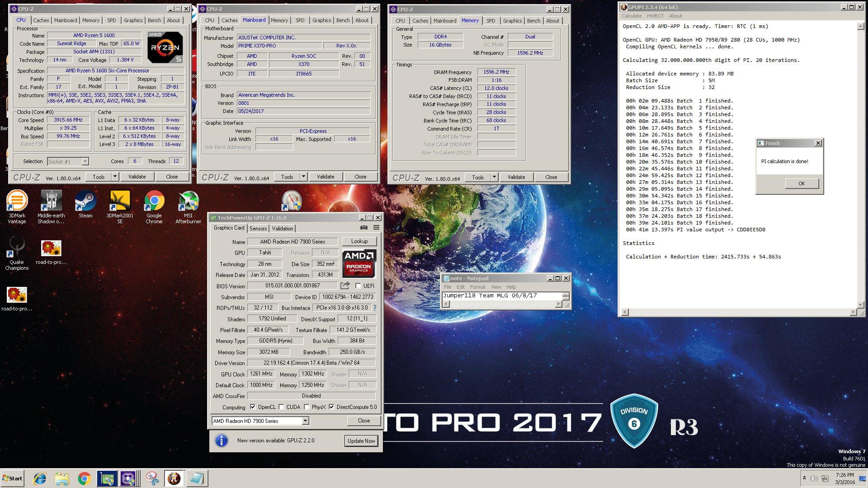The width and height of the screenshot is (868, 488).
Task: Open the HWBOT menu in GPUPI
Action: click(655, 16)
